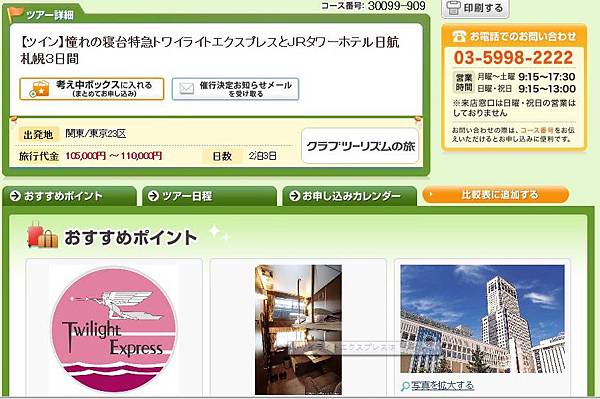Click the price 105,000円～110,000円

[114, 156]
